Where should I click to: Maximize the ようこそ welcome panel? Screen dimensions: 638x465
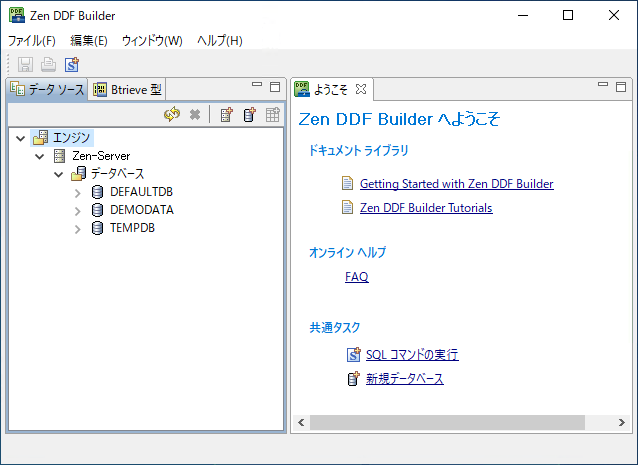(621, 87)
